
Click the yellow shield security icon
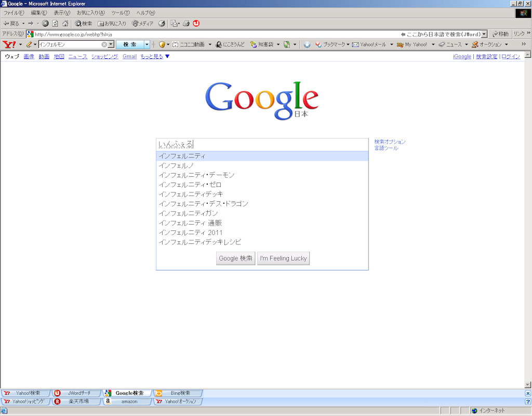pyautogui.click(x=162, y=45)
